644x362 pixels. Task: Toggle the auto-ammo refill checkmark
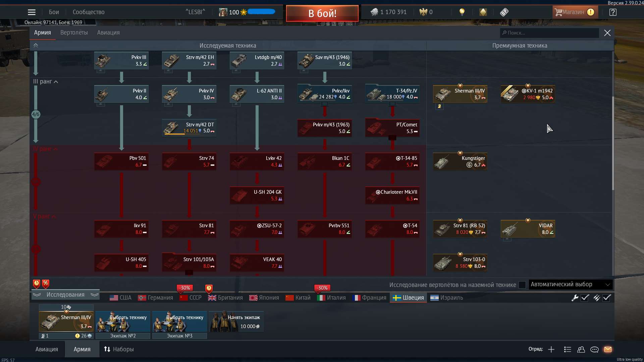607,298
